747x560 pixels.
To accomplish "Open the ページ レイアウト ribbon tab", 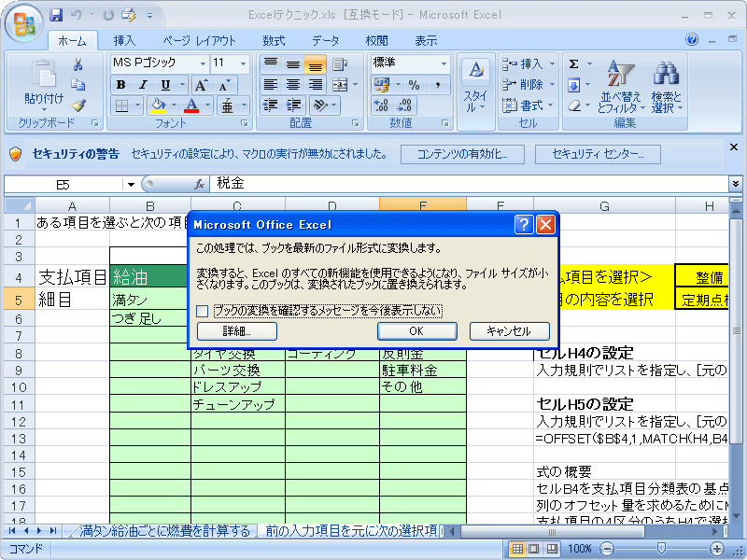I will click(x=199, y=41).
